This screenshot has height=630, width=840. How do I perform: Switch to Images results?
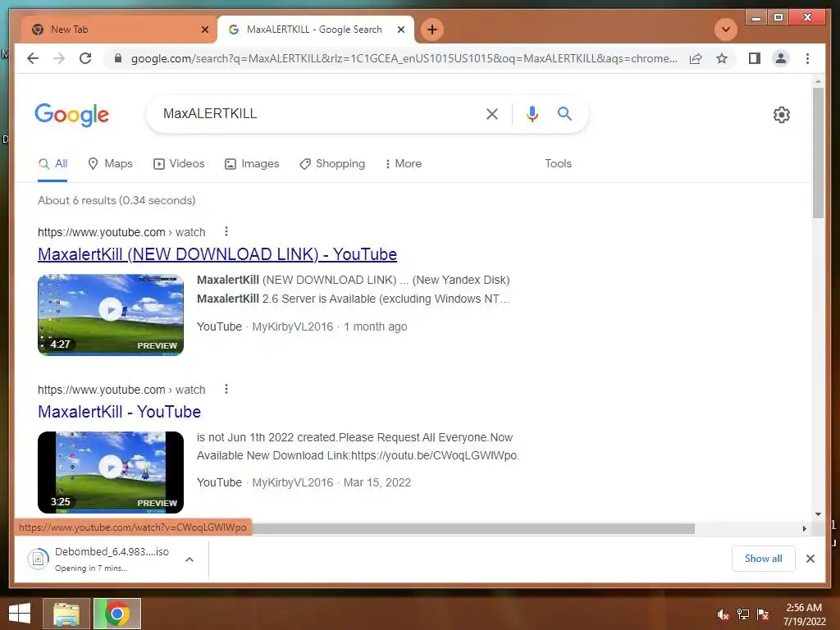point(252,164)
